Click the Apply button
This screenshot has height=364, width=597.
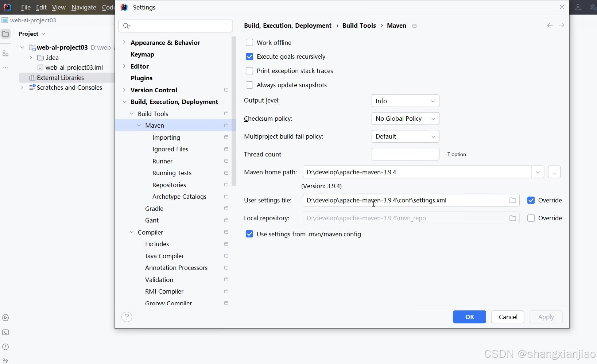(546, 317)
